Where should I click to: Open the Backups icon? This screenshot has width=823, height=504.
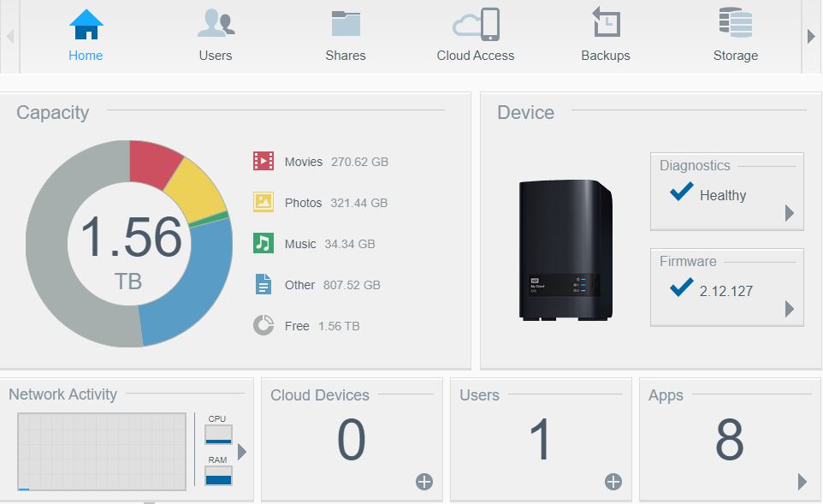point(606,22)
